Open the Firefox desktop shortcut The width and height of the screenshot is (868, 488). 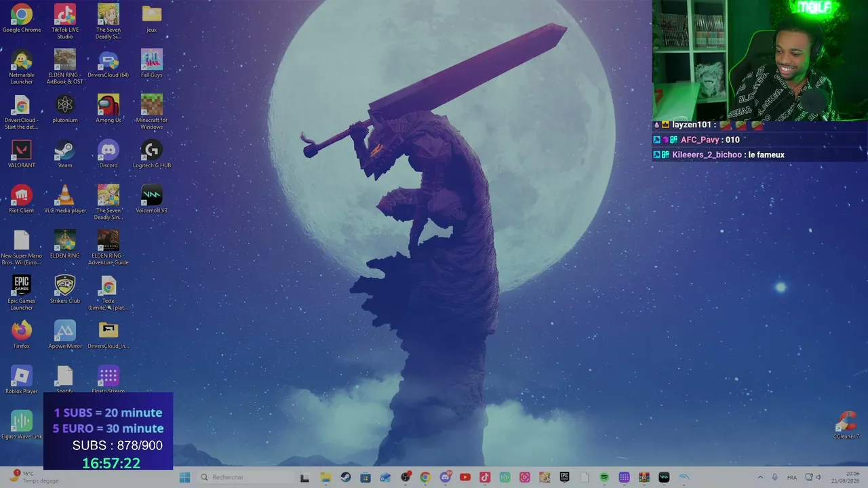(x=22, y=335)
